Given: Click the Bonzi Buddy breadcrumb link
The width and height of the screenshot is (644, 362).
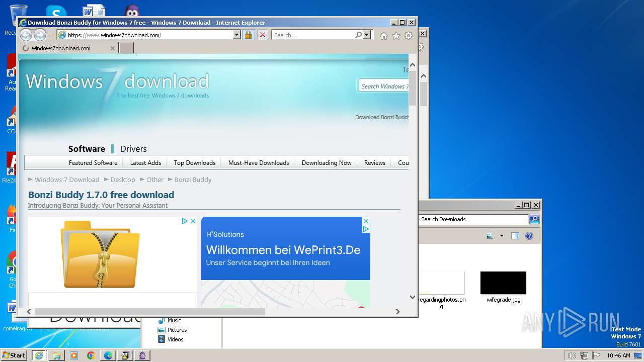Looking at the screenshot, I should 193,179.
